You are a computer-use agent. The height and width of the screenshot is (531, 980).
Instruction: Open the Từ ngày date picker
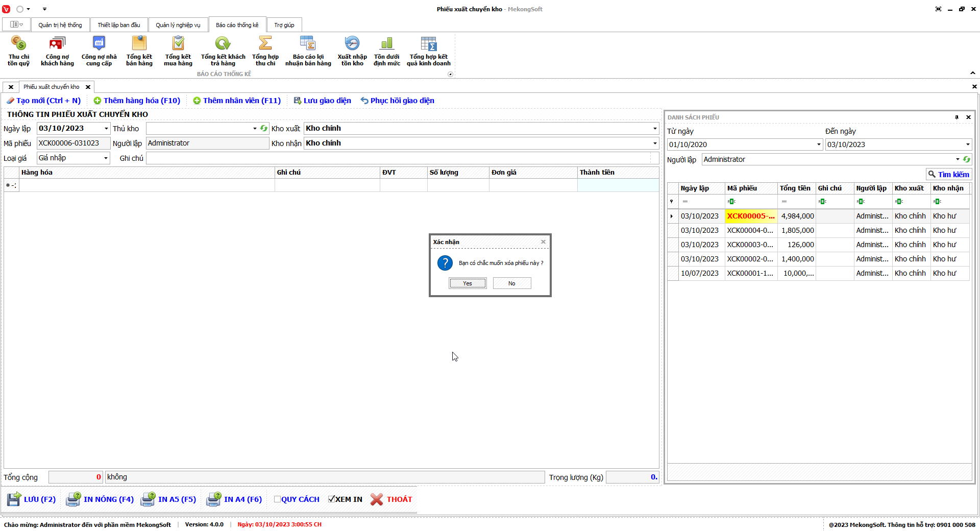pos(818,144)
